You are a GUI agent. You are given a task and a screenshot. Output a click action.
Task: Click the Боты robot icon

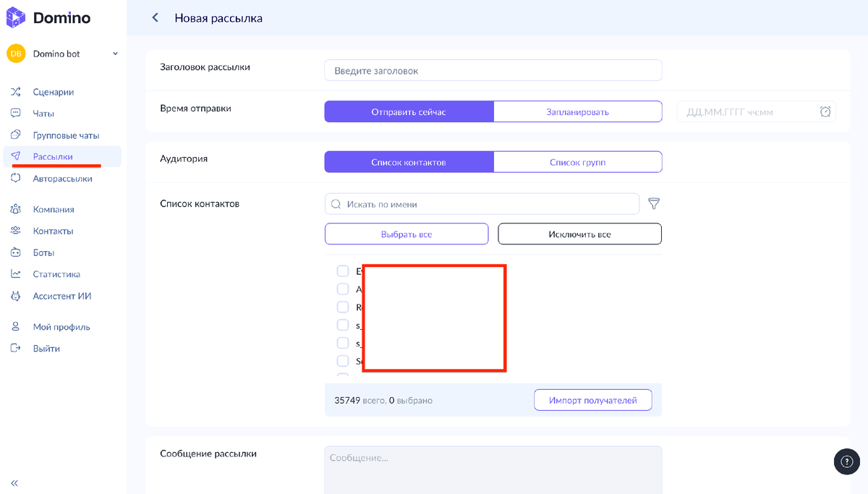16,252
